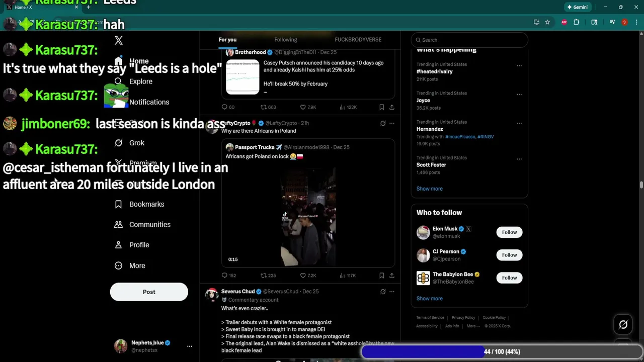The image size is (644, 362).
Task: Open the Chrome extensions puzzle icon
Action: click(x=577, y=22)
